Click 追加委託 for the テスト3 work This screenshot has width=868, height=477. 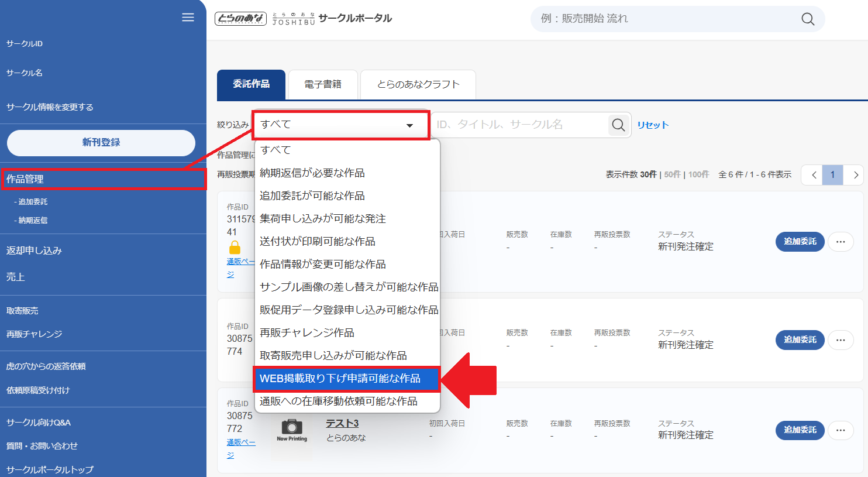[800, 430]
